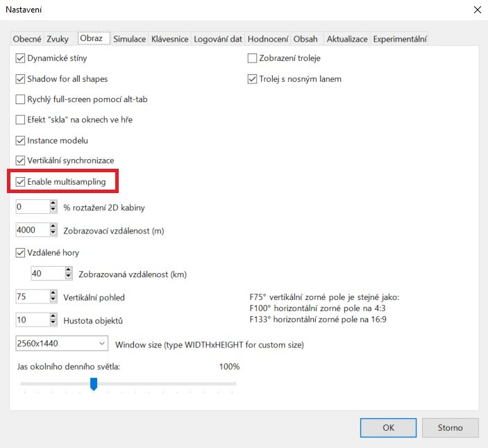Confirm settings with the OK button

[389, 428]
